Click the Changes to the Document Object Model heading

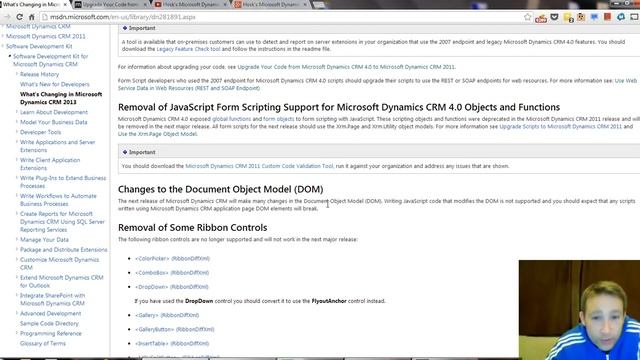tap(220, 189)
